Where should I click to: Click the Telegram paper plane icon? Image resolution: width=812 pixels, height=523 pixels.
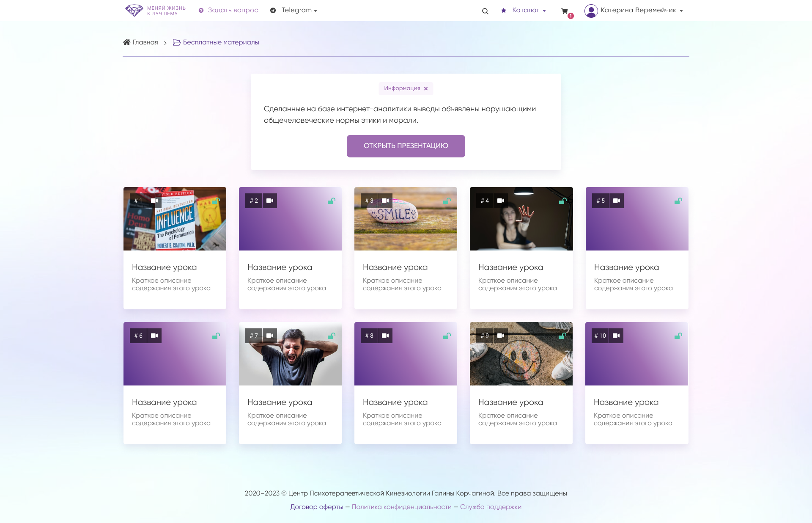click(273, 11)
